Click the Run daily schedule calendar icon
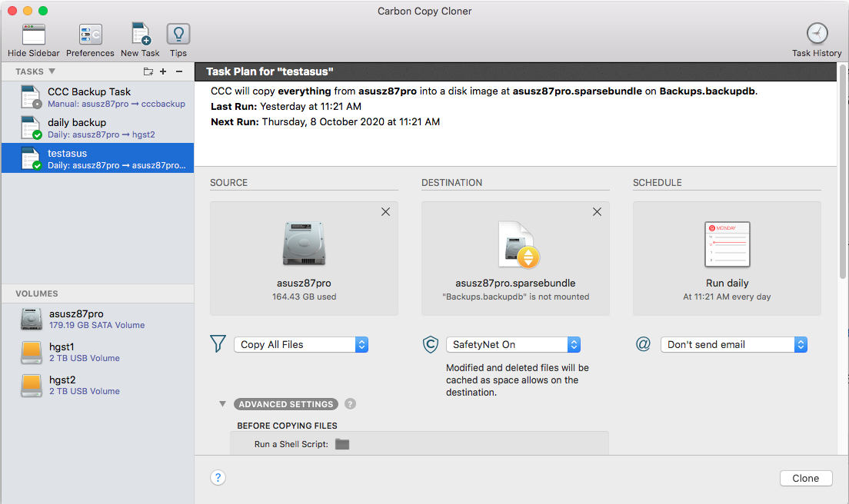 (x=727, y=244)
